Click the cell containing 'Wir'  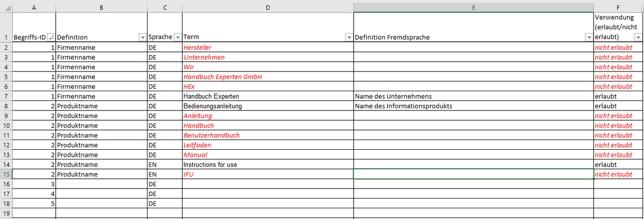point(268,67)
